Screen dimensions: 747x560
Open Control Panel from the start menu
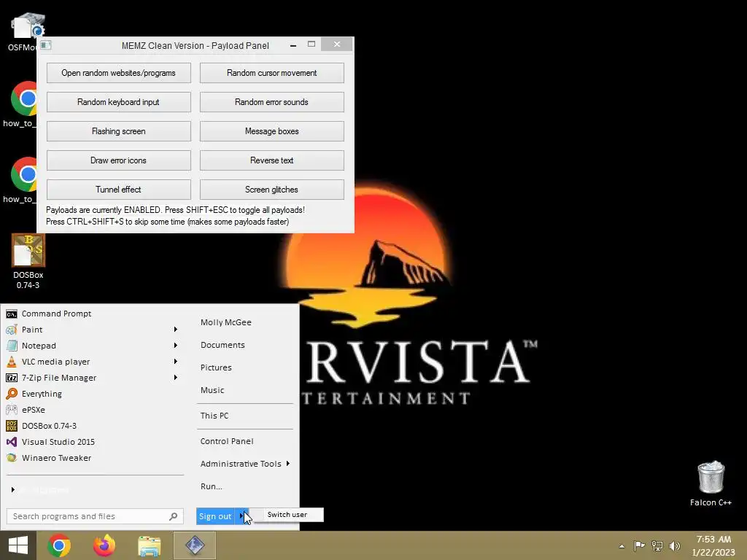(x=227, y=441)
